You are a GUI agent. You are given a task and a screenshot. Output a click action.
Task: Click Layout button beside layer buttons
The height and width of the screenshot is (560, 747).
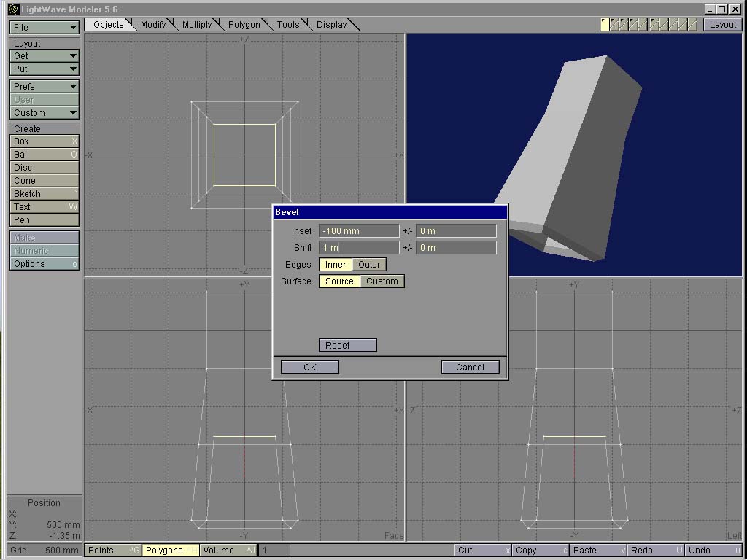tap(723, 25)
